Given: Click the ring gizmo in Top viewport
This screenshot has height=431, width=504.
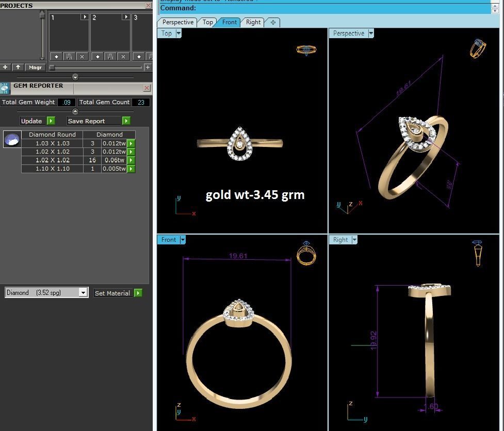Looking at the screenshot, I should coord(306,50).
